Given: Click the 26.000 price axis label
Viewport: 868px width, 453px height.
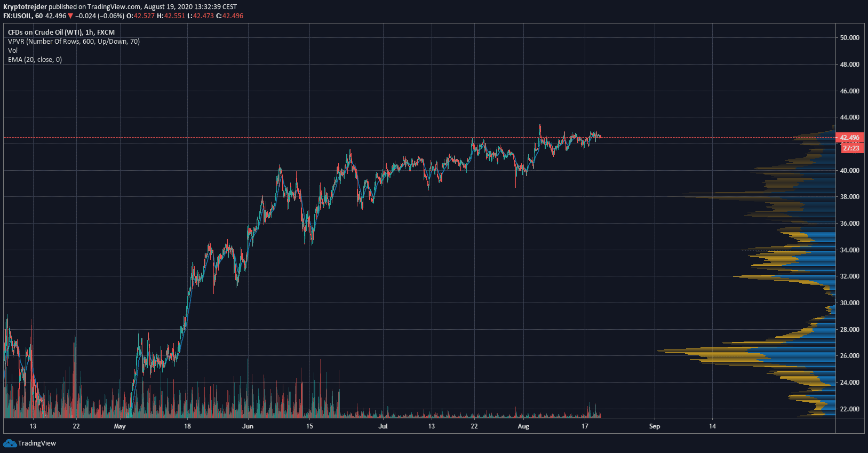Looking at the screenshot, I should tap(849, 356).
